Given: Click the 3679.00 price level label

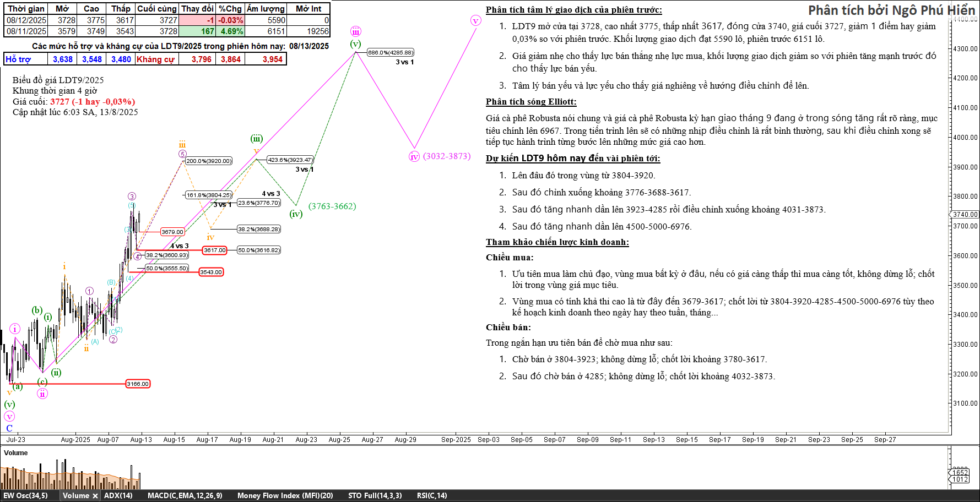Looking at the screenshot, I should (x=172, y=232).
